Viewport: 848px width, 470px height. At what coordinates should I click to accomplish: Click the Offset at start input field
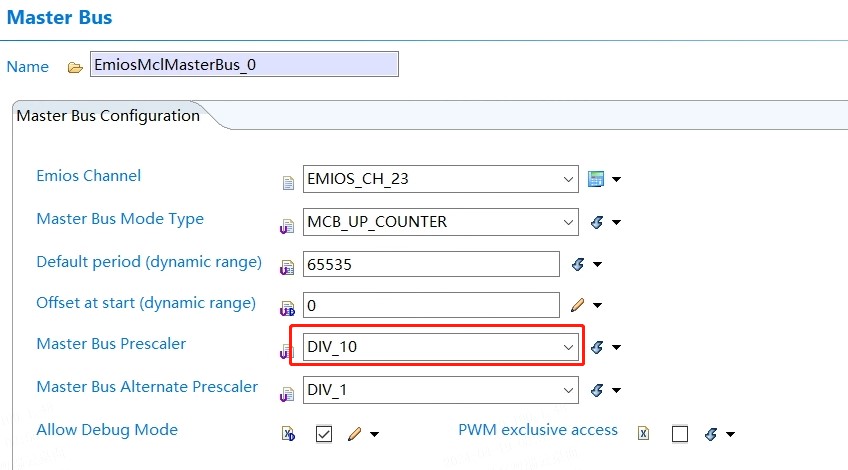431,304
